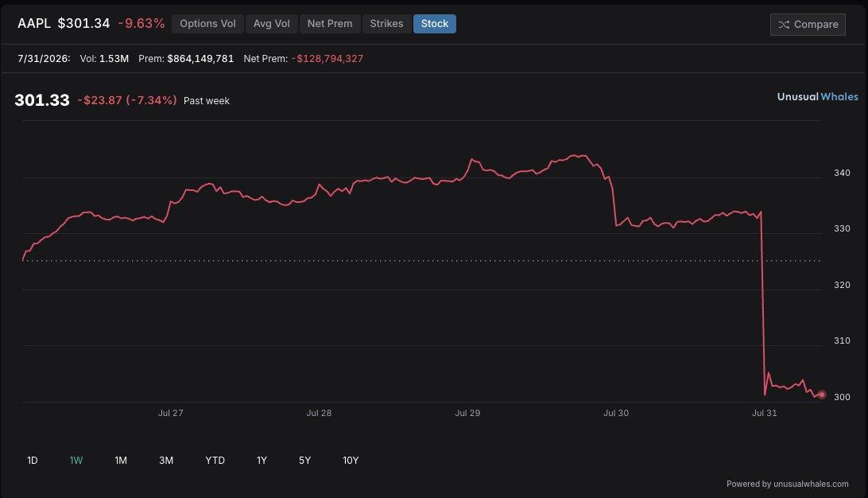
Task: Click the 340 price axis label
Action: (842, 173)
